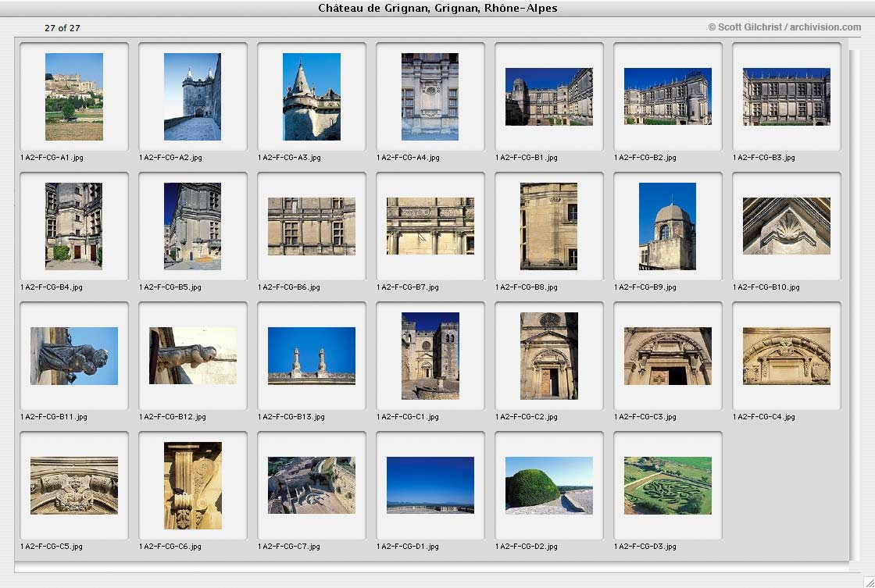
Task: Click the file name 1A2-F-CG-B1.jpg
Action: tap(527, 157)
